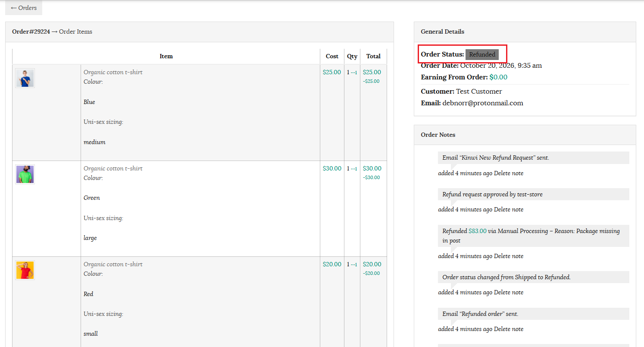
Task: Click the Cost column header
Action: 332,56
